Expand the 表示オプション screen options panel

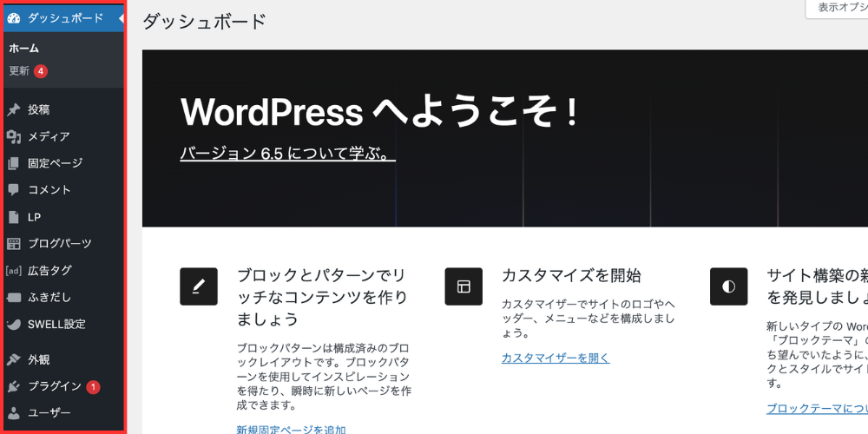pos(840,8)
